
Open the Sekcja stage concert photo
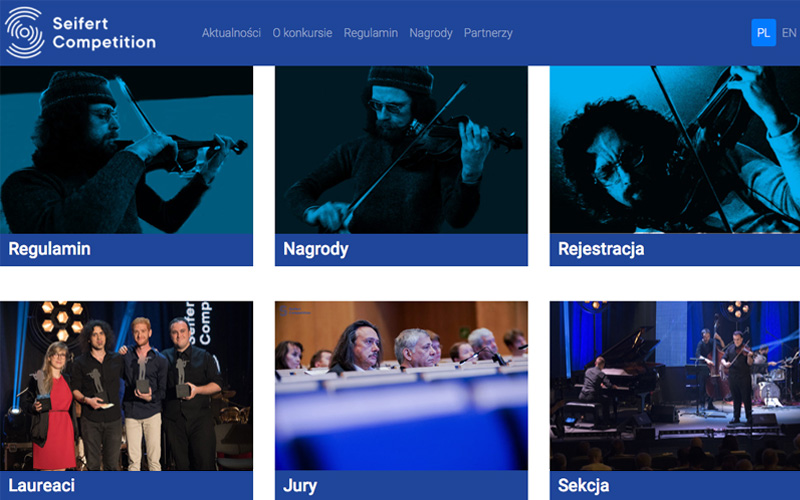[674, 386]
